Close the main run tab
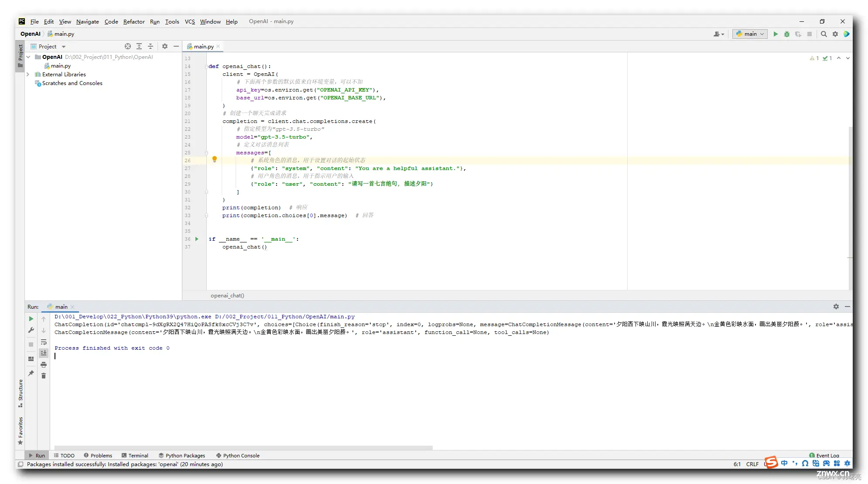 (73, 307)
